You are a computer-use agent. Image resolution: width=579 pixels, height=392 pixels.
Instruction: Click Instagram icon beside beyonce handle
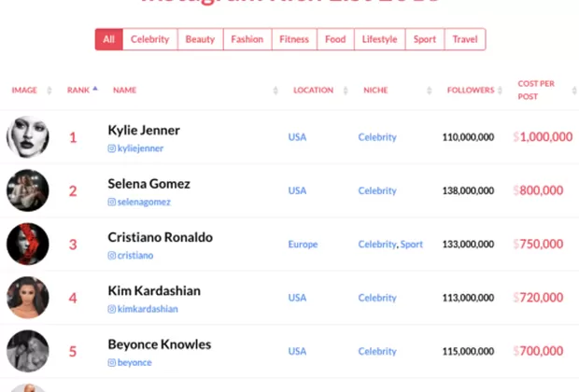click(x=112, y=362)
